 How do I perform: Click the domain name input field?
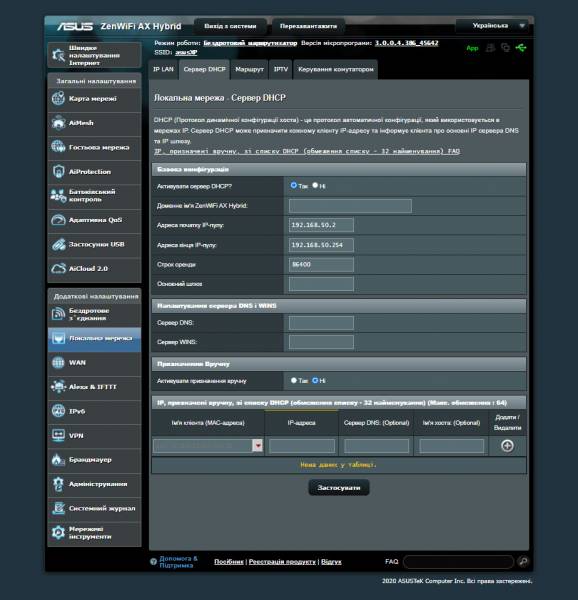(x=350, y=206)
